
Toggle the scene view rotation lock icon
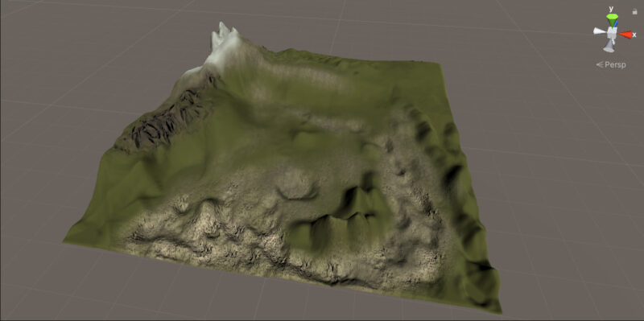pyautogui.click(x=634, y=12)
